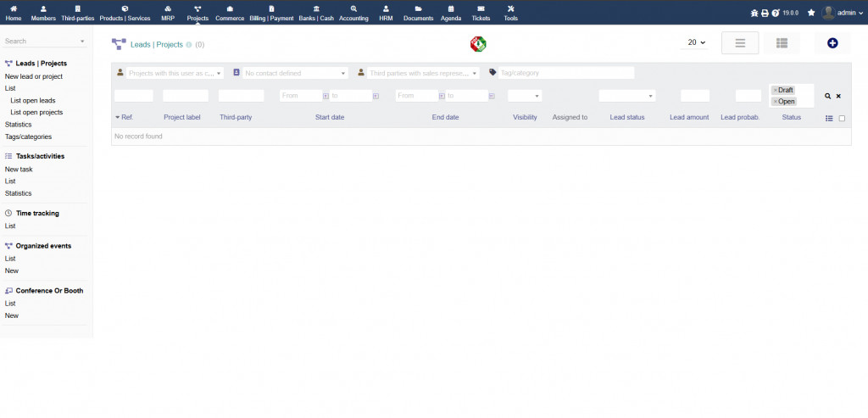
Task: Run search with magnifier icon
Action: tap(827, 96)
